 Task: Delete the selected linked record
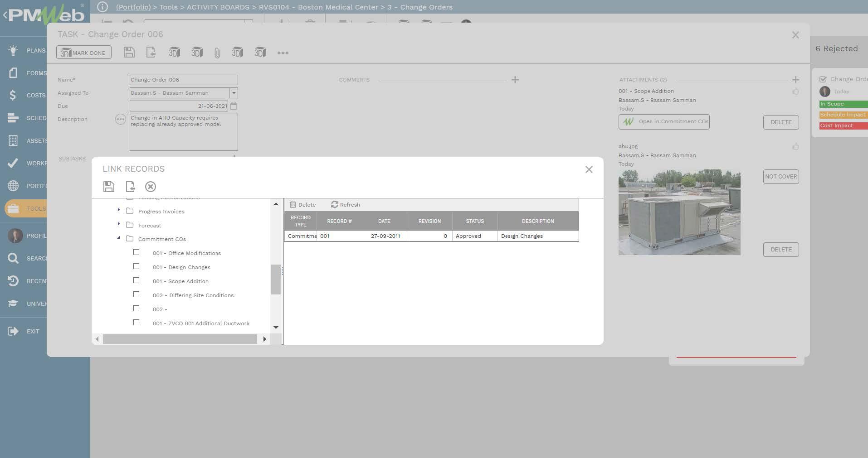[x=302, y=205]
